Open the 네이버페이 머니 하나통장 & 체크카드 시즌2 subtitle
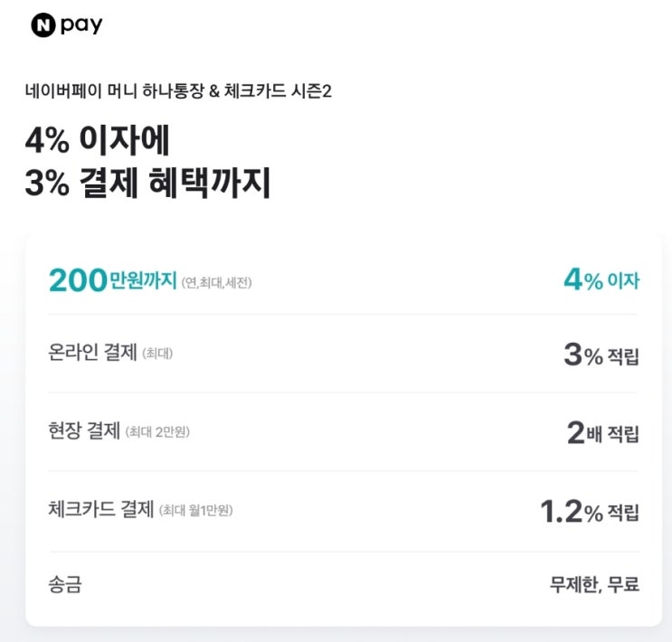This screenshot has width=672, height=642. 178,90
